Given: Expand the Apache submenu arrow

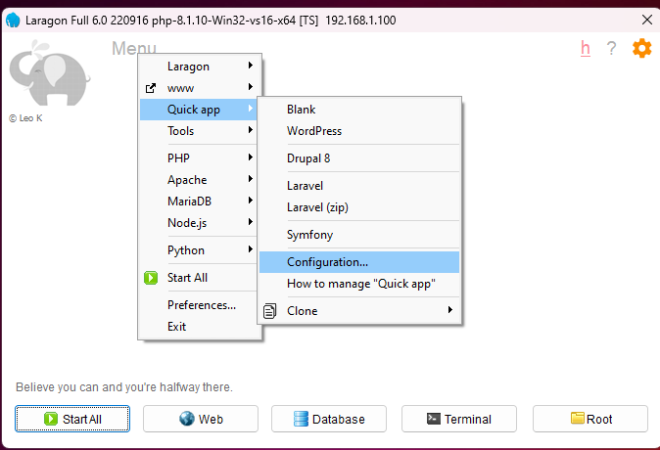Looking at the screenshot, I should (x=250, y=179).
